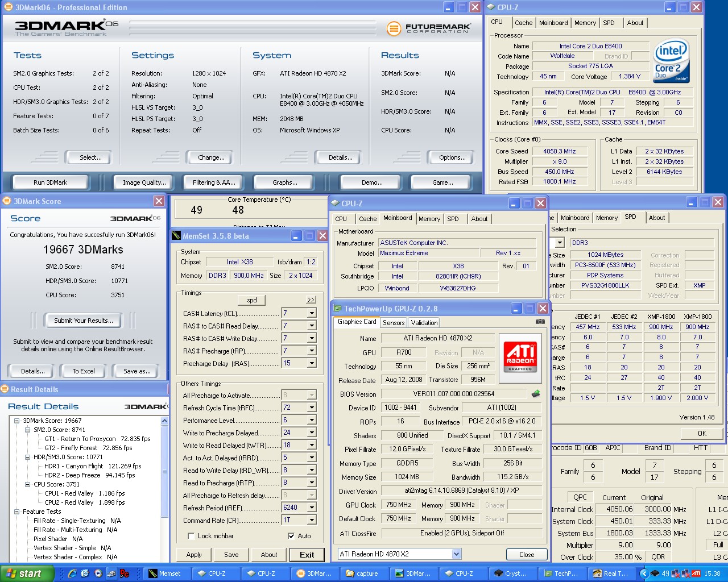Click the To Excel button
Viewport: 728px width, 582px height.
84,371
